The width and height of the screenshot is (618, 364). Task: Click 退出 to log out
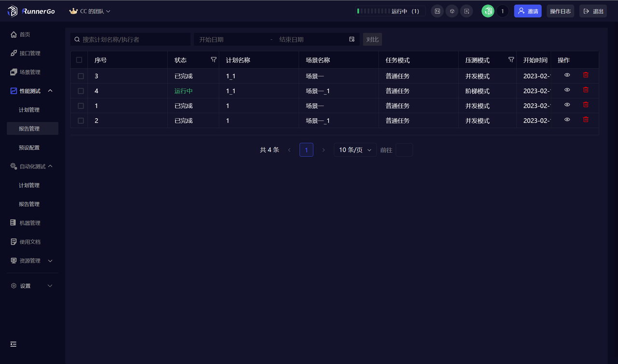tap(593, 11)
